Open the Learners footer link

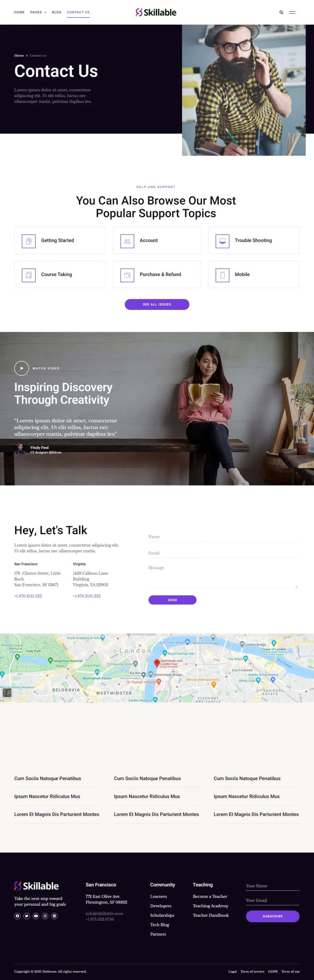[x=159, y=897]
